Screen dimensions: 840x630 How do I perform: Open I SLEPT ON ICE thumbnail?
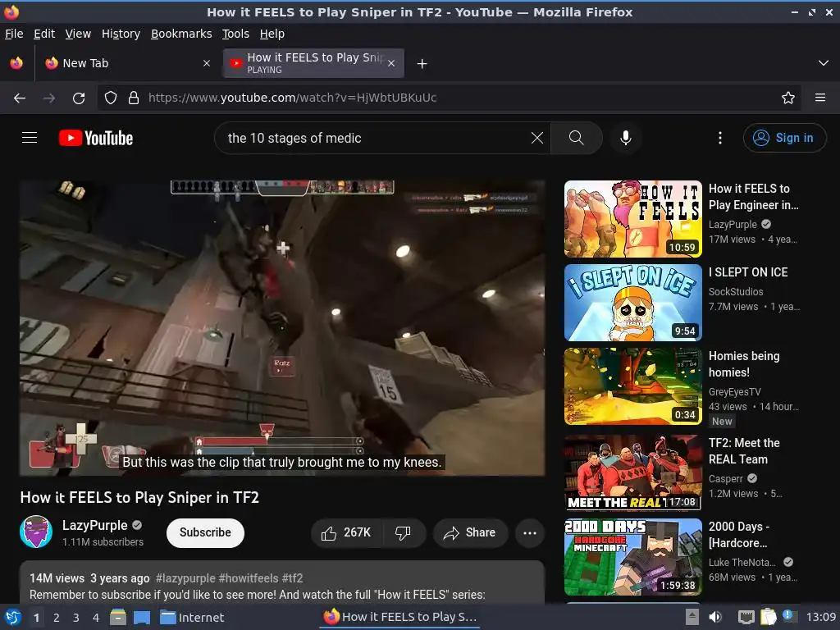pyautogui.click(x=632, y=303)
